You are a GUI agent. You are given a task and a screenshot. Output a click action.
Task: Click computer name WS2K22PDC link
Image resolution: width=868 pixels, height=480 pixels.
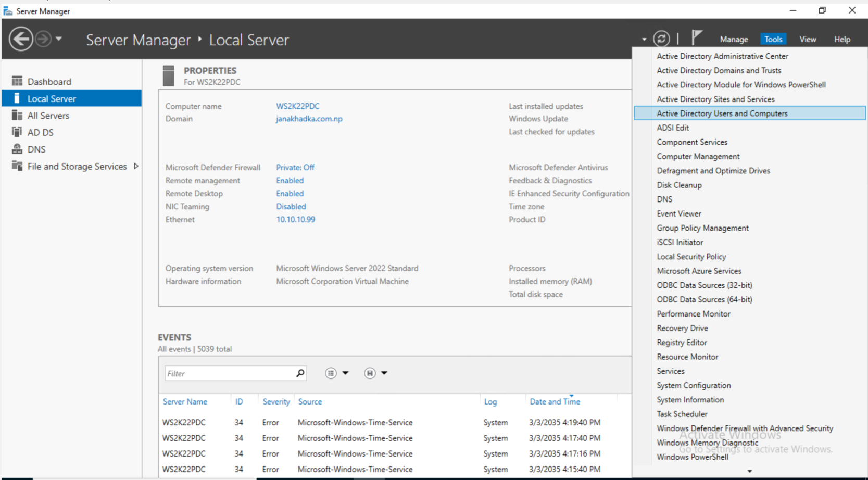(298, 106)
